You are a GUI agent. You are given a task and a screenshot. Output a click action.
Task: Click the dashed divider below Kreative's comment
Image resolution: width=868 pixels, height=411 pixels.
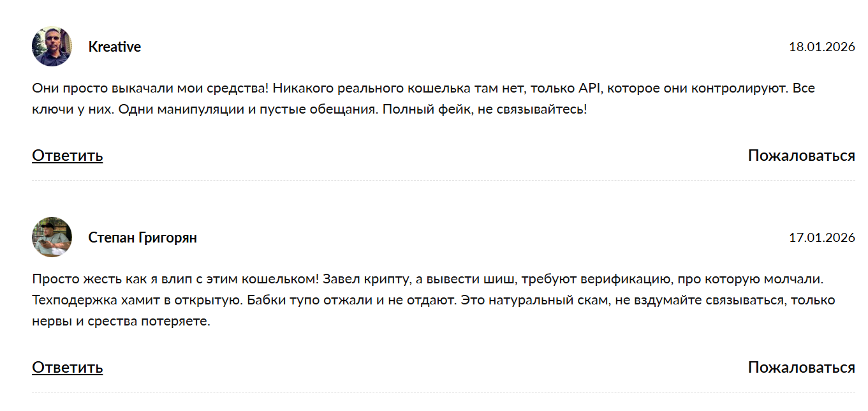pyautogui.click(x=443, y=181)
